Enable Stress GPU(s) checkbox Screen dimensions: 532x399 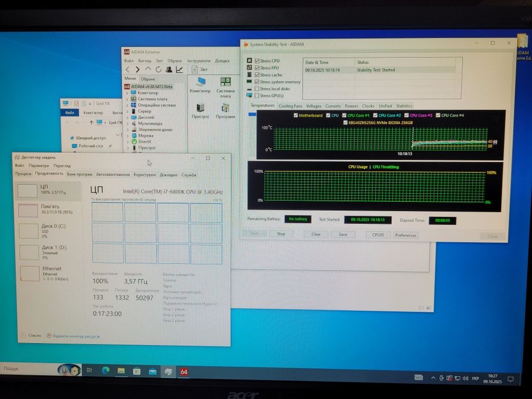click(257, 96)
